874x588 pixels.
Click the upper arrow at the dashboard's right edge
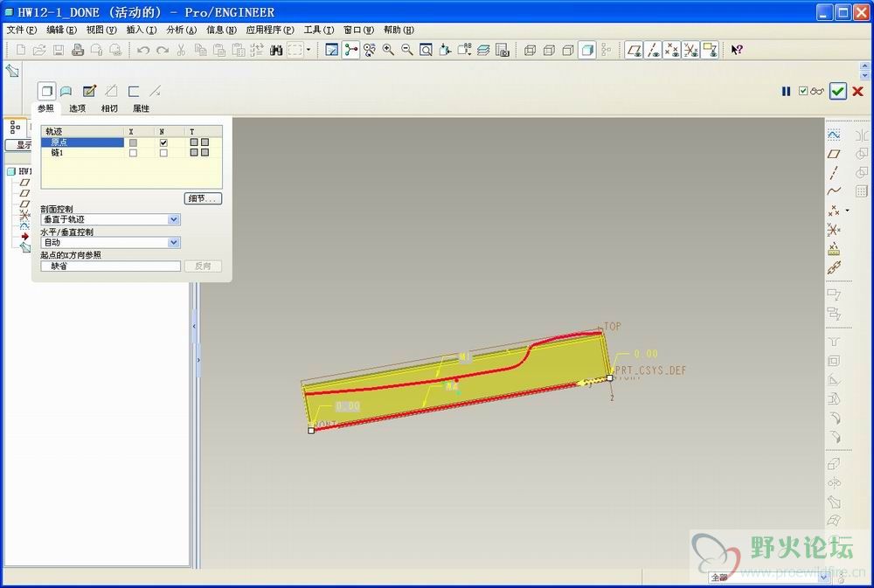pos(864,67)
